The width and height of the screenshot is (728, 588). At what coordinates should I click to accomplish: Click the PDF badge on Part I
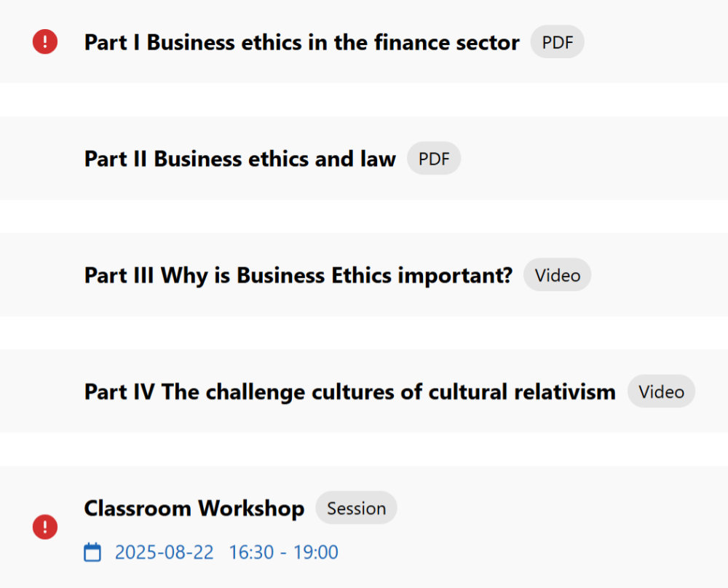(x=558, y=42)
